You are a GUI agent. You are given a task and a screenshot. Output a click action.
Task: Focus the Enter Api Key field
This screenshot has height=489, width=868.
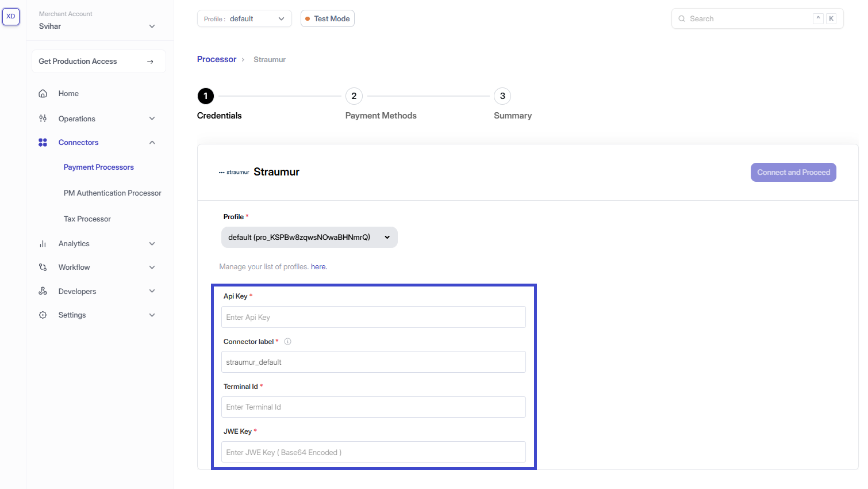point(374,317)
